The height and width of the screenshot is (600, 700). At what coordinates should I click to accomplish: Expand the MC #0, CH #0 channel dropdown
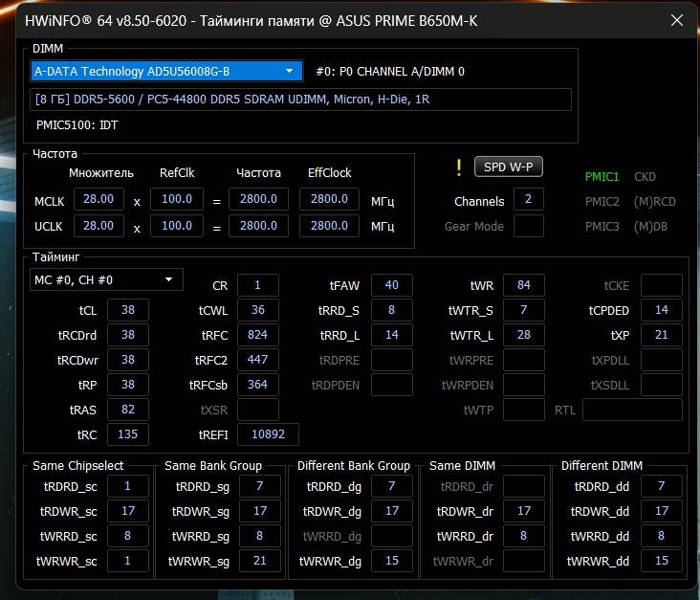click(106, 280)
